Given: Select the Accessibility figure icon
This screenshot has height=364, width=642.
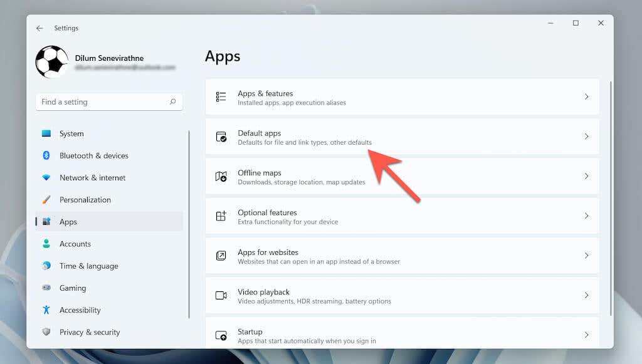Looking at the screenshot, I should tap(46, 310).
